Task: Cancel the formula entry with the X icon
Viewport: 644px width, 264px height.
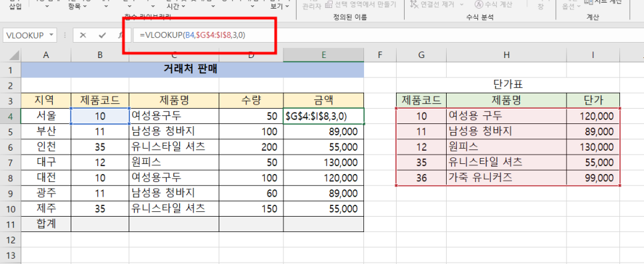Action: tap(83, 35)
